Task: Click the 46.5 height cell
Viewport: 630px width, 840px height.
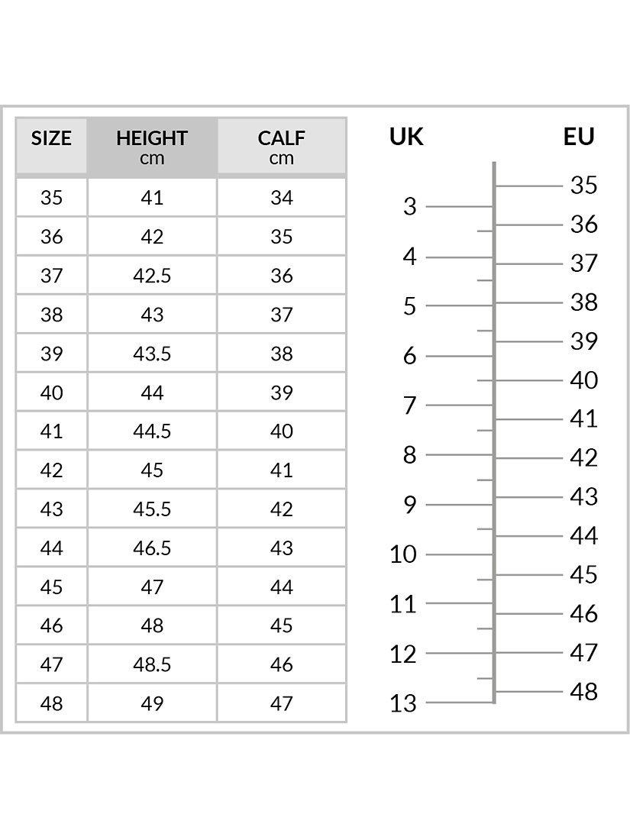Action: (152, 548)
